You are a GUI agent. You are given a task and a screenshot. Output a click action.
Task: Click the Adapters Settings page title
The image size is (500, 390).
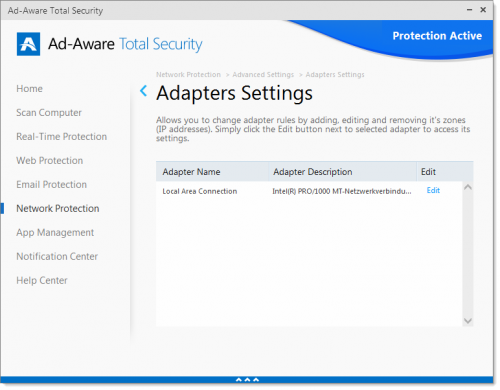click(x=234, y=93)
